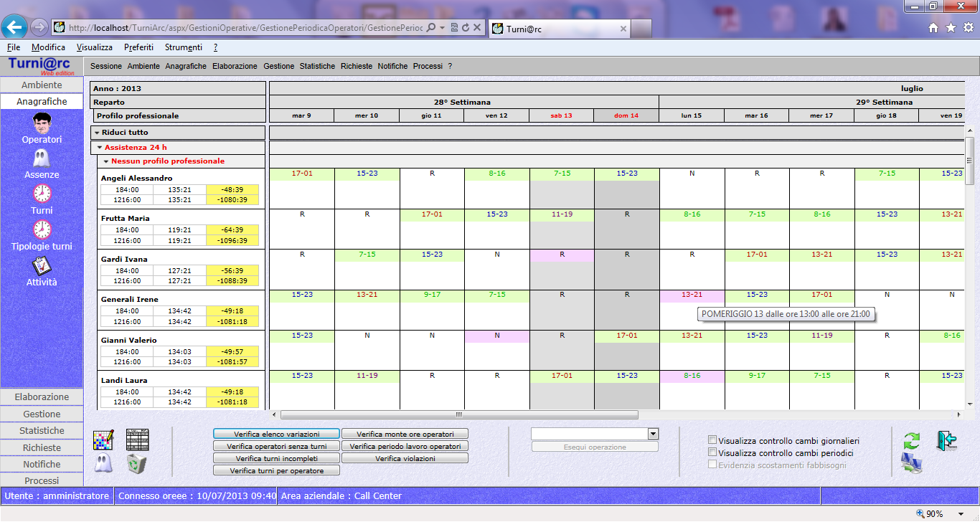The height and width of the screenshot is (522, 980).
Task: Click the address bar search magnifier icon
Action: click(431, 27)
